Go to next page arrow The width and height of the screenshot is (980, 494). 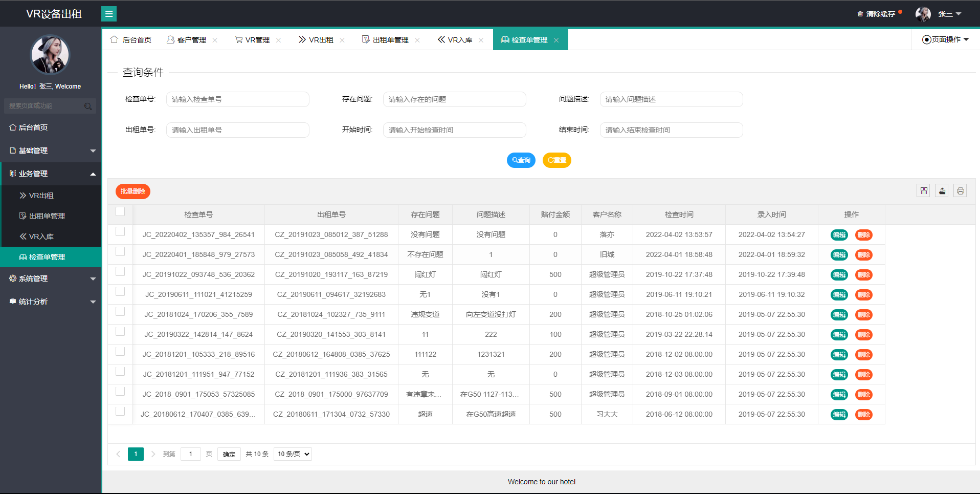(153, 454)
